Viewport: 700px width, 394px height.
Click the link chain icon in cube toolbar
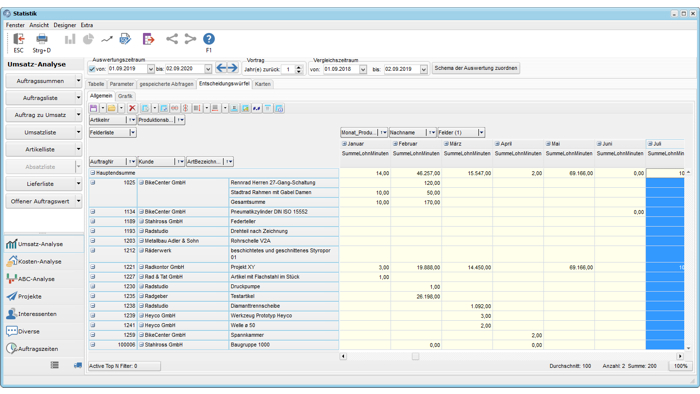[175, 108]
